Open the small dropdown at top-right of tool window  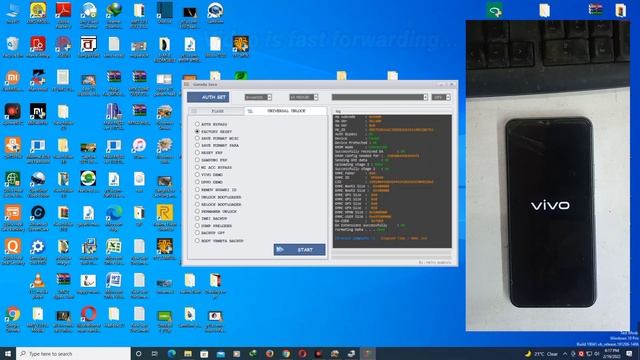pos(441,97)
